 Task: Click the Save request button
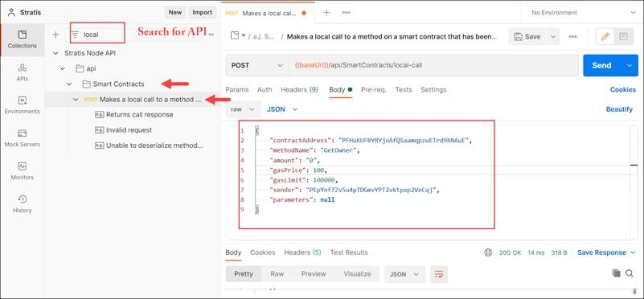click(x=527, y=36)
